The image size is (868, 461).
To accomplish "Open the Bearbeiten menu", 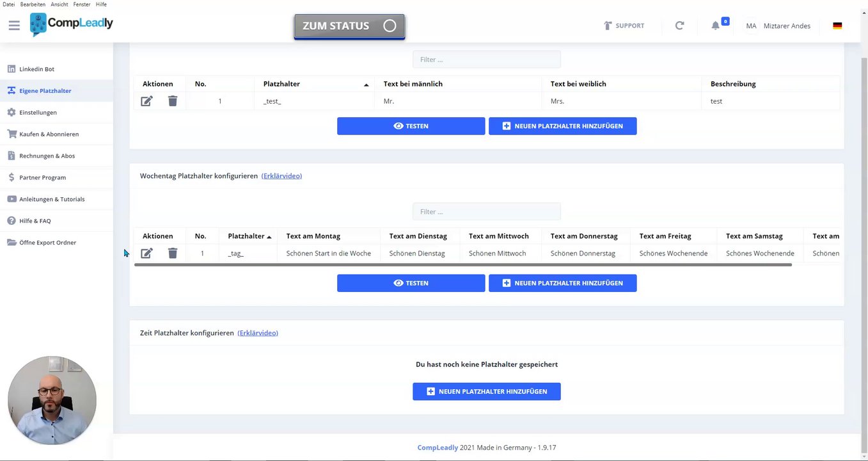I will click(x=33, y=4).
